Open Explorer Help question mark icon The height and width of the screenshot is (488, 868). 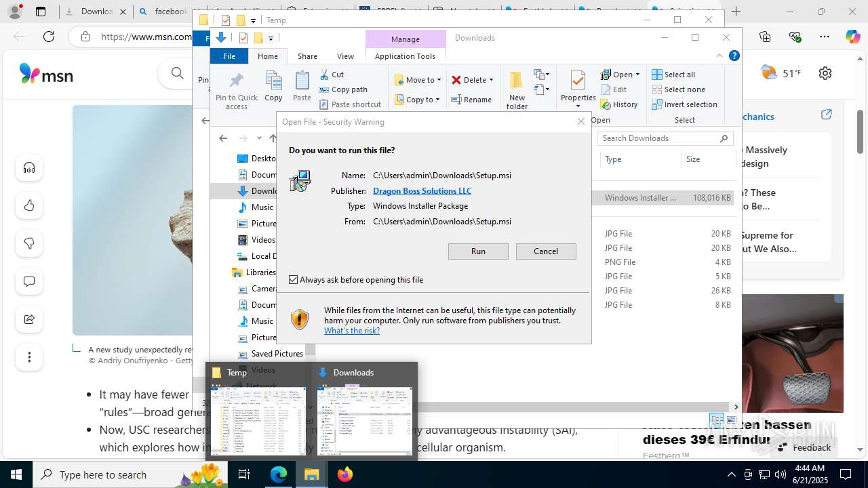click(x=734, y=56)
